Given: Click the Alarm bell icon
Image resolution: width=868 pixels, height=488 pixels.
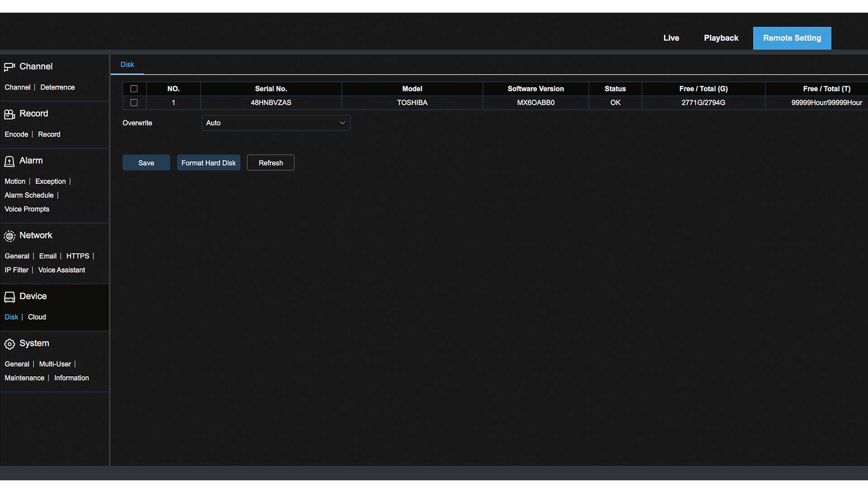Looking at the screenshot, I should (x=9, y=161).
